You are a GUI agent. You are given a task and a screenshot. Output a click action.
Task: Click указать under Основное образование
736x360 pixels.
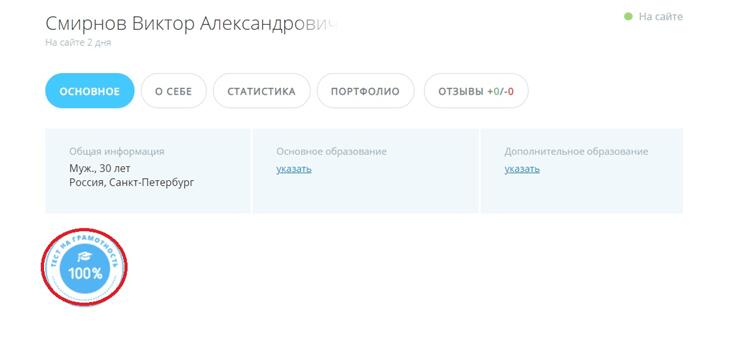pos(294,169)
